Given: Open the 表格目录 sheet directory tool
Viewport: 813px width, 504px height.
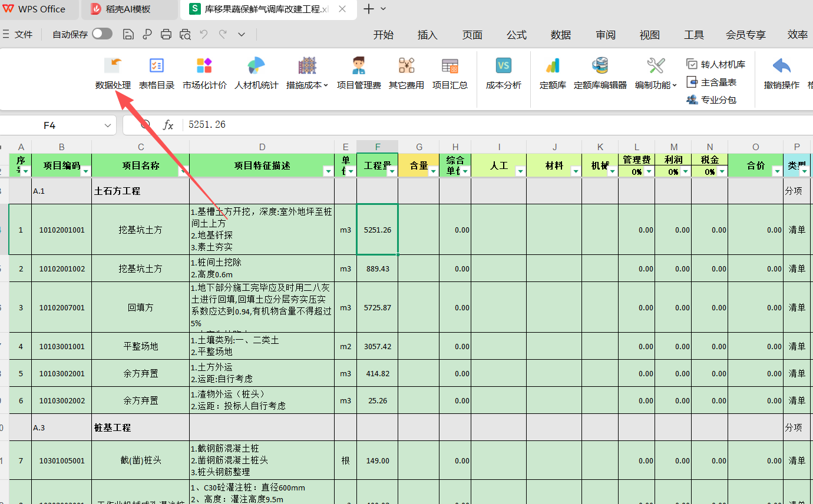Looking at the screenshot, I should tap(157, 74).
